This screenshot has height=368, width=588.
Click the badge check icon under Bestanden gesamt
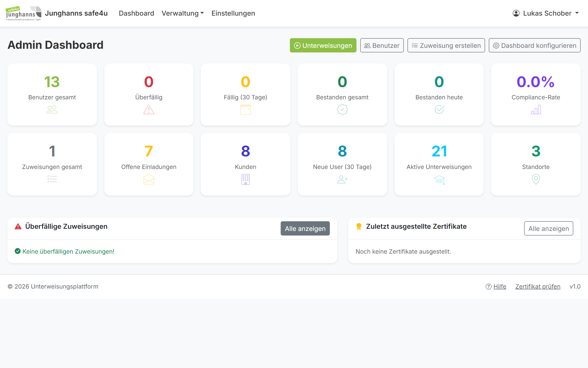(x=342, y=109)
